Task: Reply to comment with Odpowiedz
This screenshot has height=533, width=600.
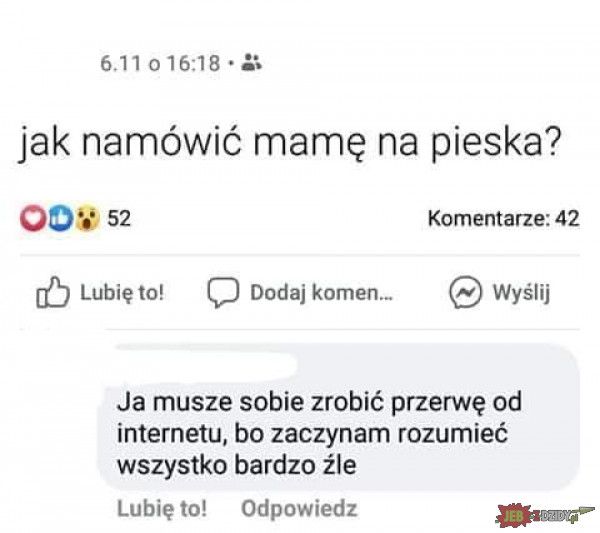Action: point(299,509)
